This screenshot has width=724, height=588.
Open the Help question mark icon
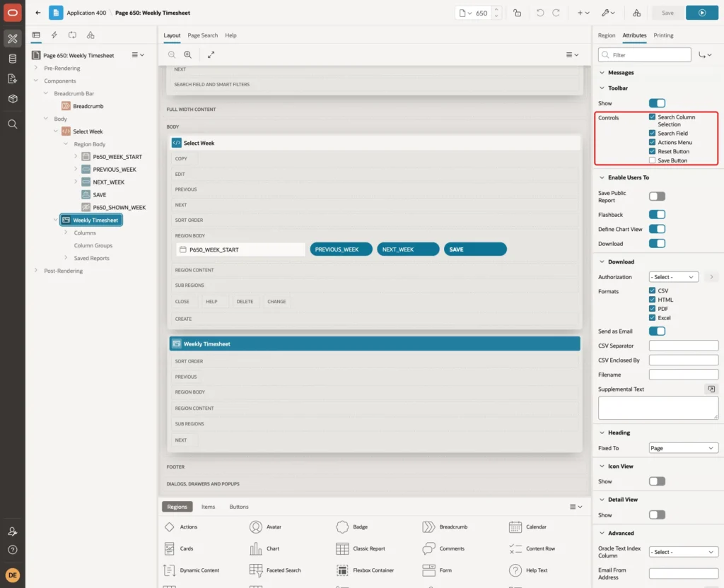pyautogui.click(x=13, y=550)
